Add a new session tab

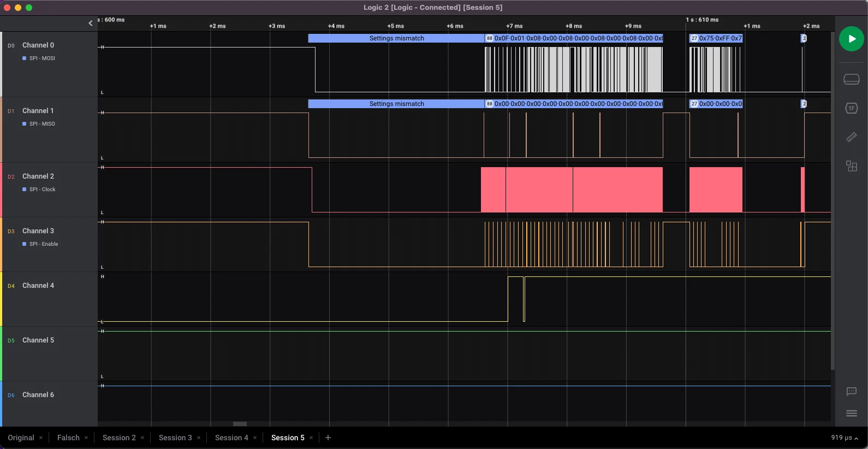(x=328, y=438)
